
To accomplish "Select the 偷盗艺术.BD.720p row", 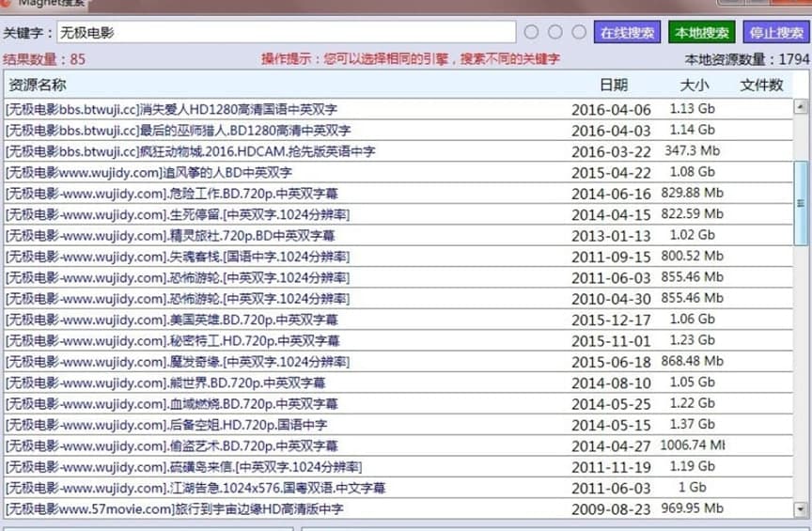I will coord(398,445).
